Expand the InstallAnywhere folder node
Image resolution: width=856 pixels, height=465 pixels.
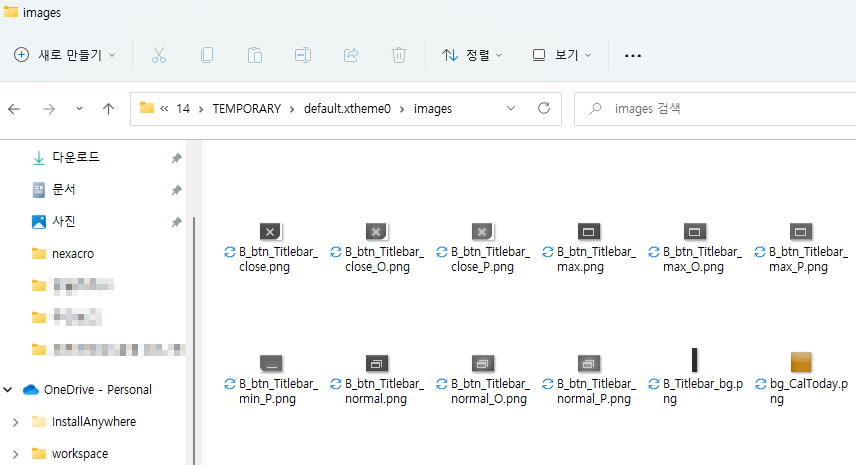coord(15,422)
